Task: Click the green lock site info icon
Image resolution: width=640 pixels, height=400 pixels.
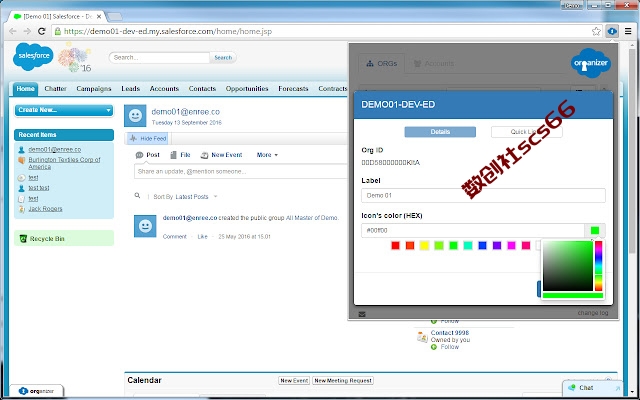Action: [58, 31]
